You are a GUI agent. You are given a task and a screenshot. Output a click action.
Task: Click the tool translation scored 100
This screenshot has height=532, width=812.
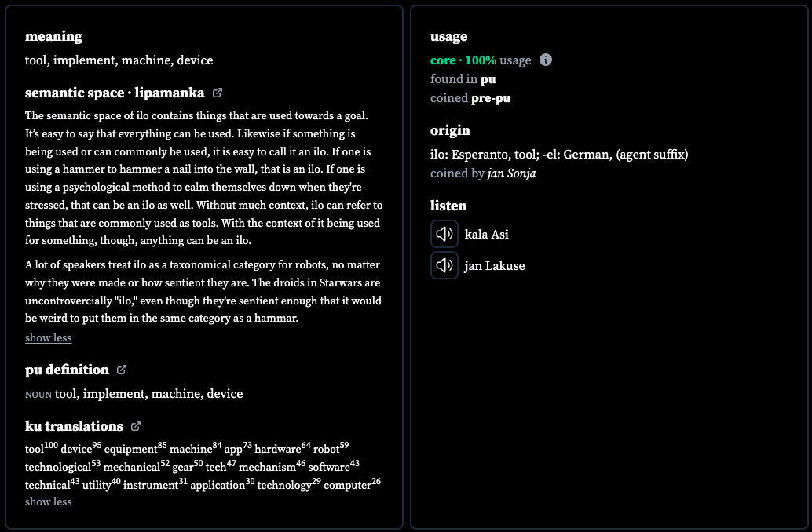tap(42, 447)
